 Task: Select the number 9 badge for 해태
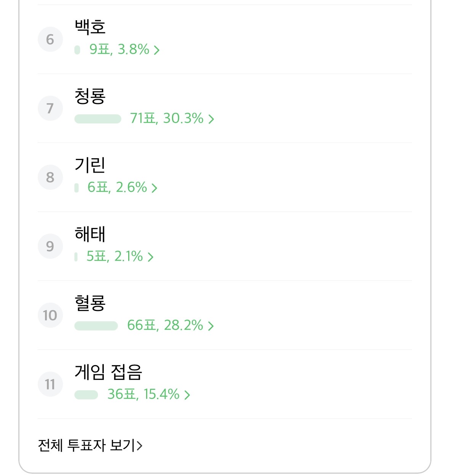(x=50, y=246)
